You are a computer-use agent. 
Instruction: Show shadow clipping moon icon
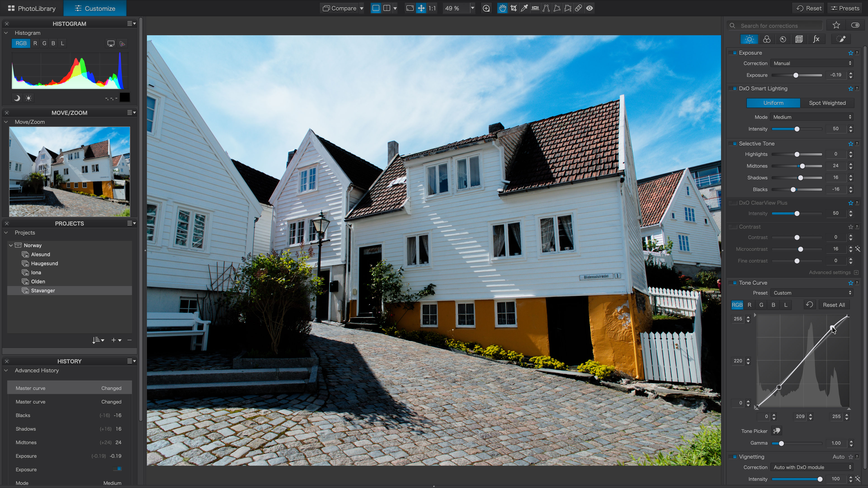[x=17, y=98]
